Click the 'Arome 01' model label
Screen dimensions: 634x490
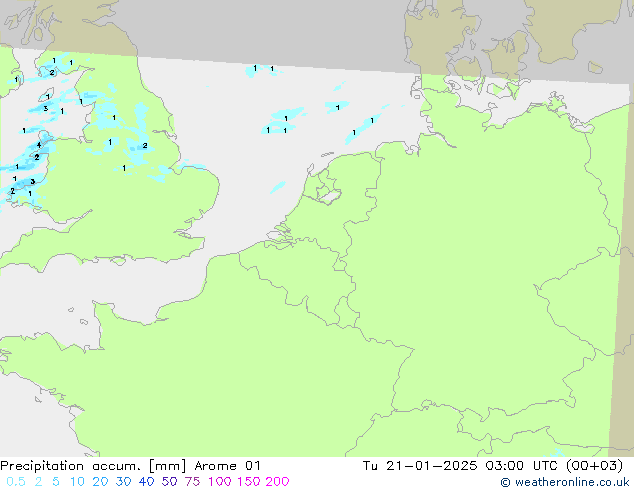[x=227, y=466]
